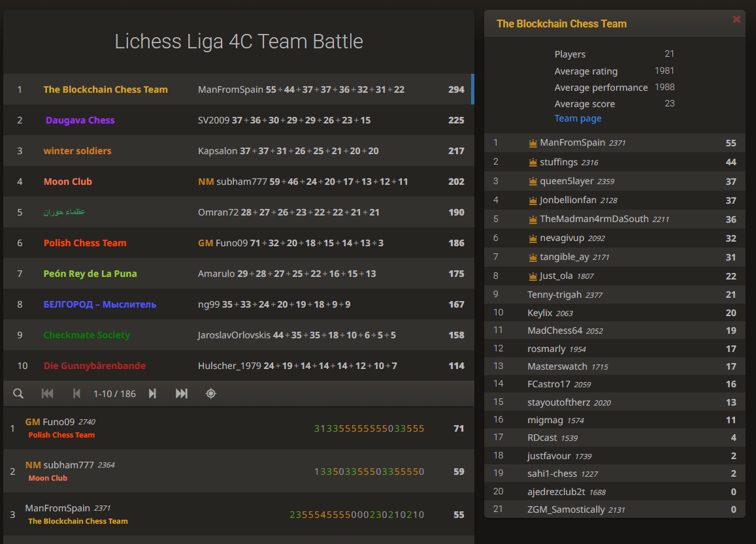Image resolution: width=756 pixels, height=544 pixels.
Task: Select MadChess64 in team player list
Action: click(x=615, y=330)
